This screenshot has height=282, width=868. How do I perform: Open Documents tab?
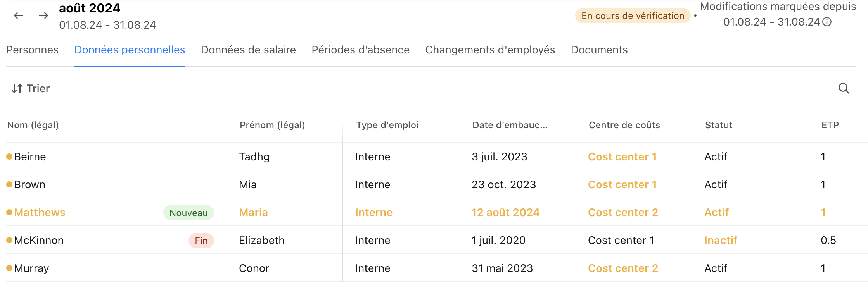click(x=599, y=50)
